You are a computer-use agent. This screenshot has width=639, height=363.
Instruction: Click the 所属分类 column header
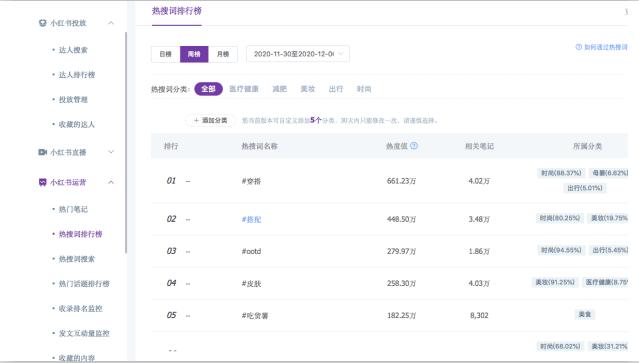point(587,146)
